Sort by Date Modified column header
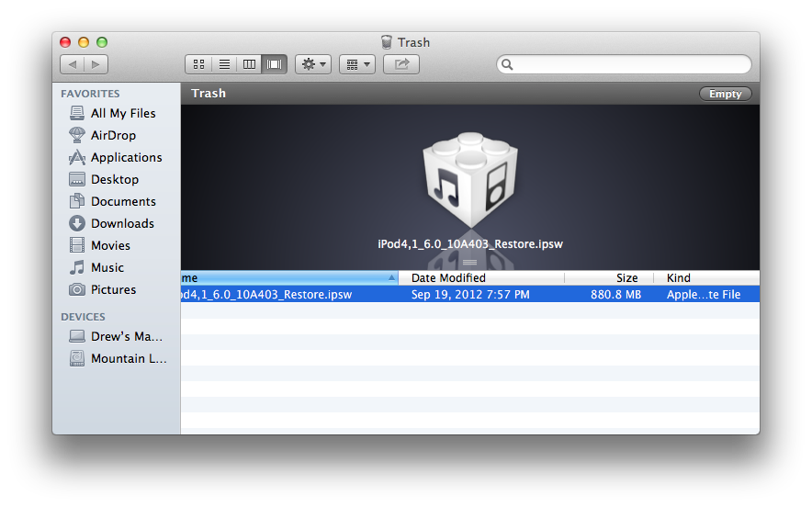Viewport: 812px width, 507px height. 481,278
